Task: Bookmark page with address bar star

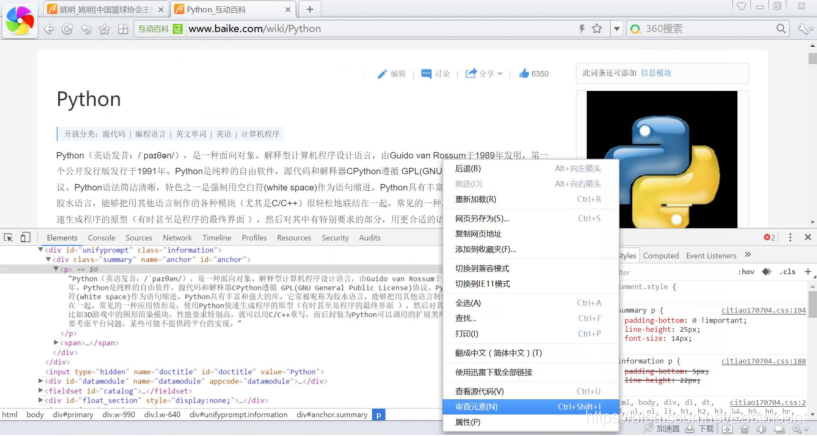Action: [x=597, y=29]
